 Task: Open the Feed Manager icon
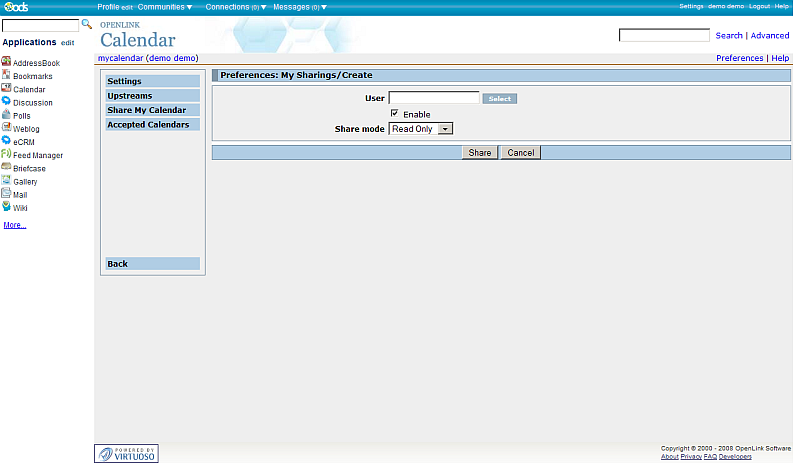pos(6,155)
